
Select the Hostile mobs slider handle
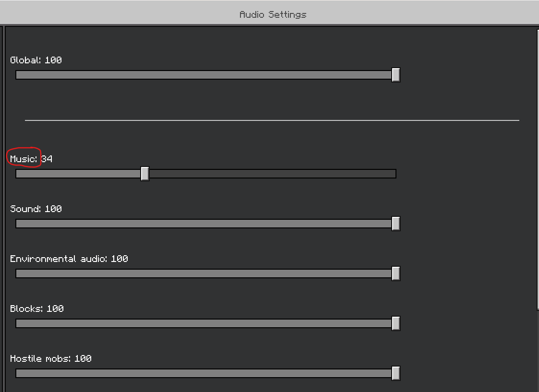click(x=396, y=373)
